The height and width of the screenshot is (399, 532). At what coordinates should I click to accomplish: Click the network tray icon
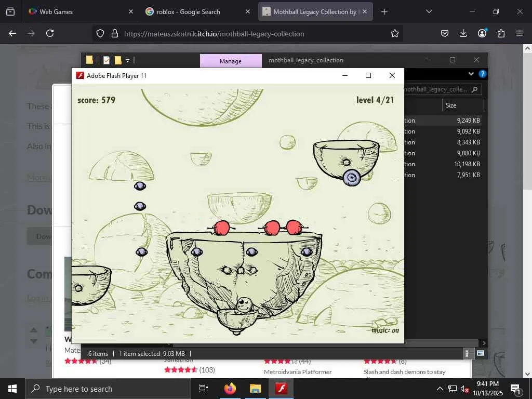click(453, 389)
